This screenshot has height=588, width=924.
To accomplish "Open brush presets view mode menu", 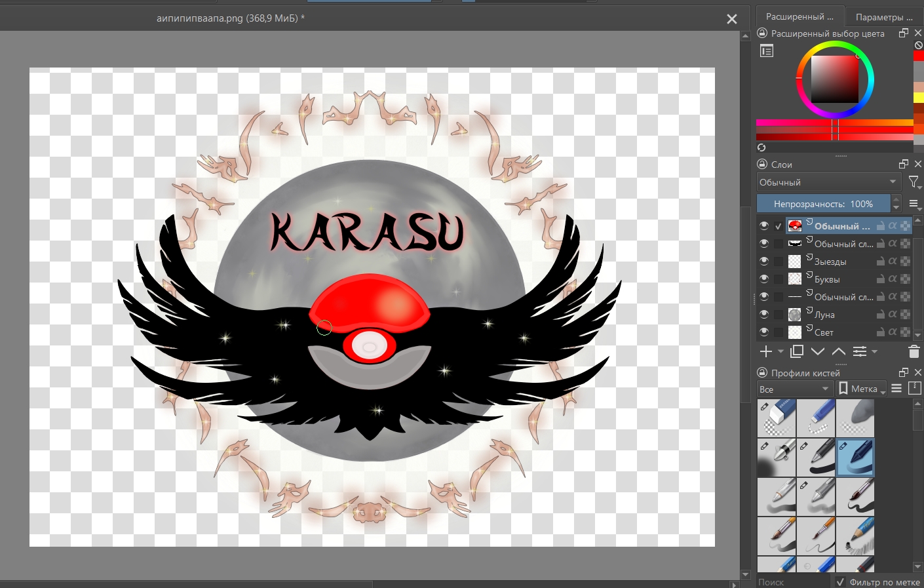I will click(896, 388).
